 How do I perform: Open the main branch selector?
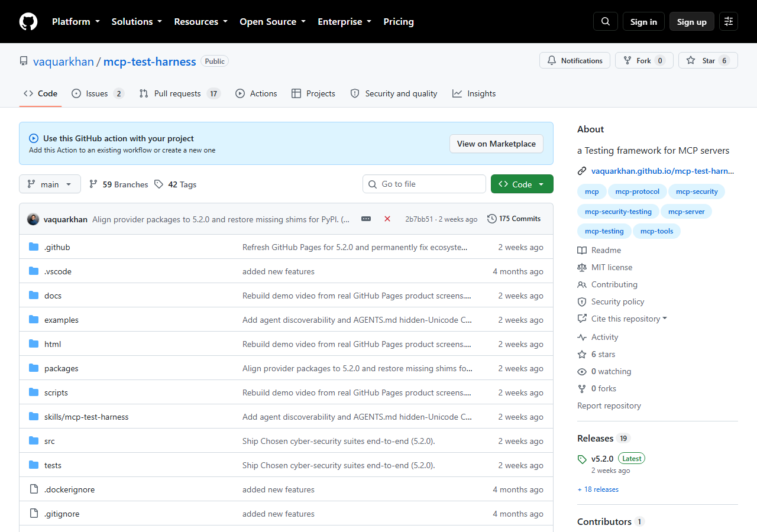(x=50, y=184)
